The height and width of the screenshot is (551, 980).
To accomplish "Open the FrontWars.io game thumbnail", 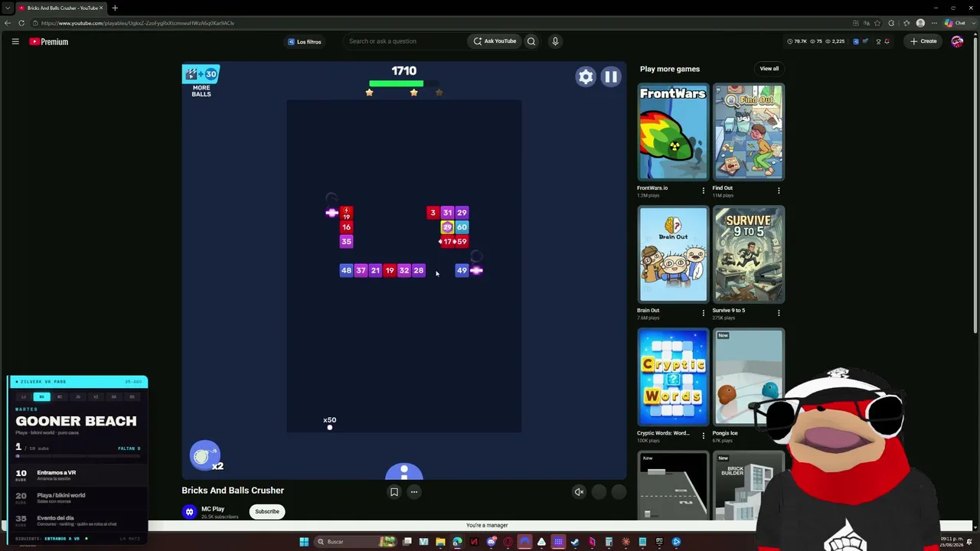I will 673,132.
